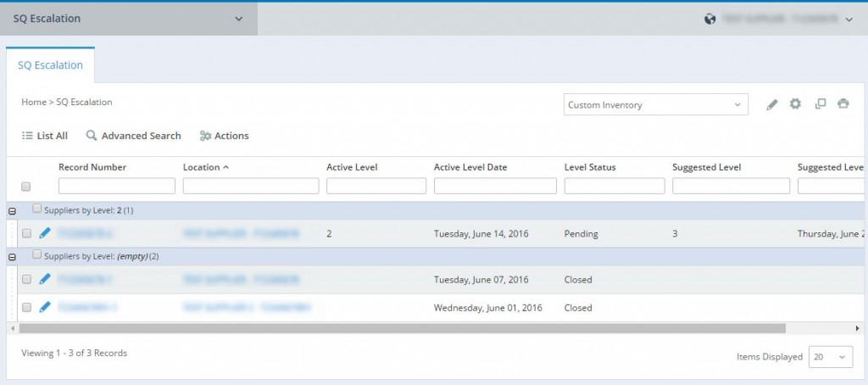Click the Suggested Level value 3

pos(675,234)
